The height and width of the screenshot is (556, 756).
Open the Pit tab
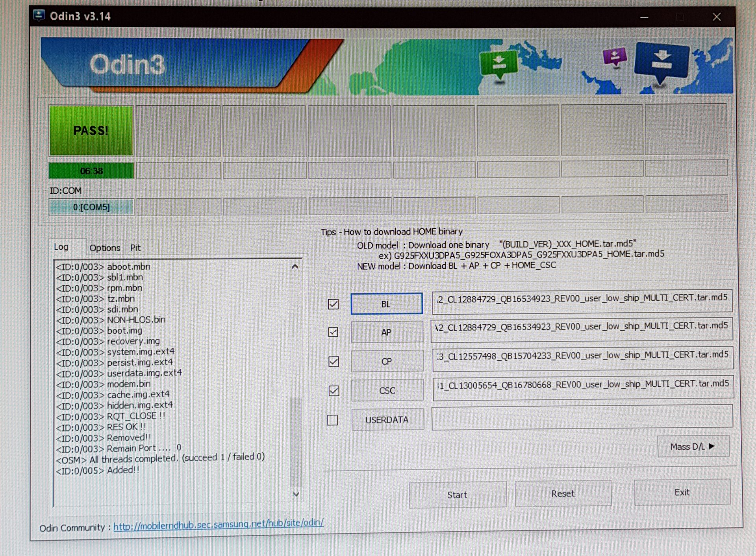[x=135, y=248]
